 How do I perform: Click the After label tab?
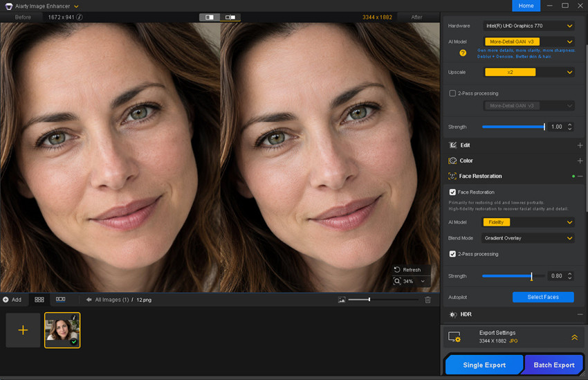[x=416, y=17]
